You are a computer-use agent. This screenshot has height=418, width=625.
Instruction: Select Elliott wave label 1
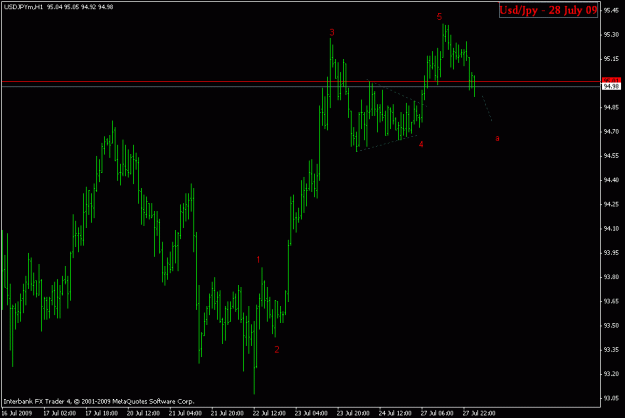point(258,260)
